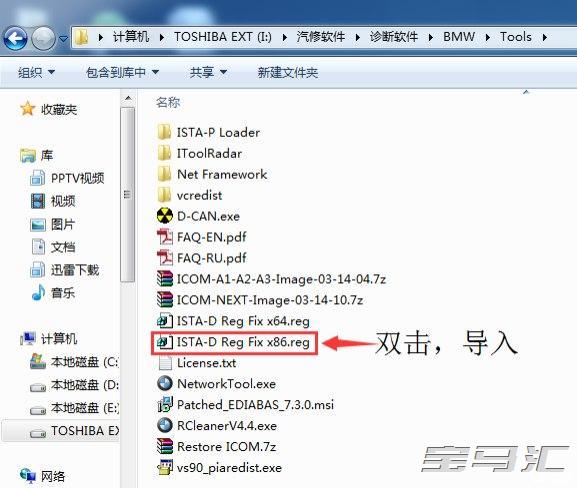Click the blue Back navigation arrow
The width and height of the screenshot is (577, 488).
[15, 38]
